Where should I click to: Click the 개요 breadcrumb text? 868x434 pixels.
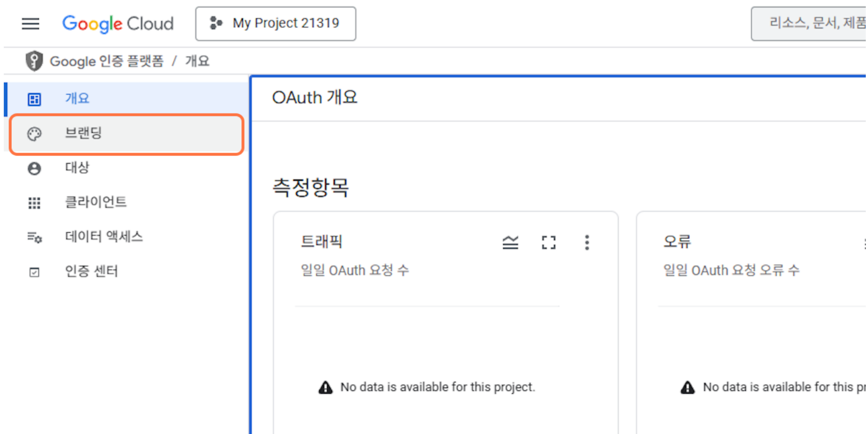coord(197,61)
